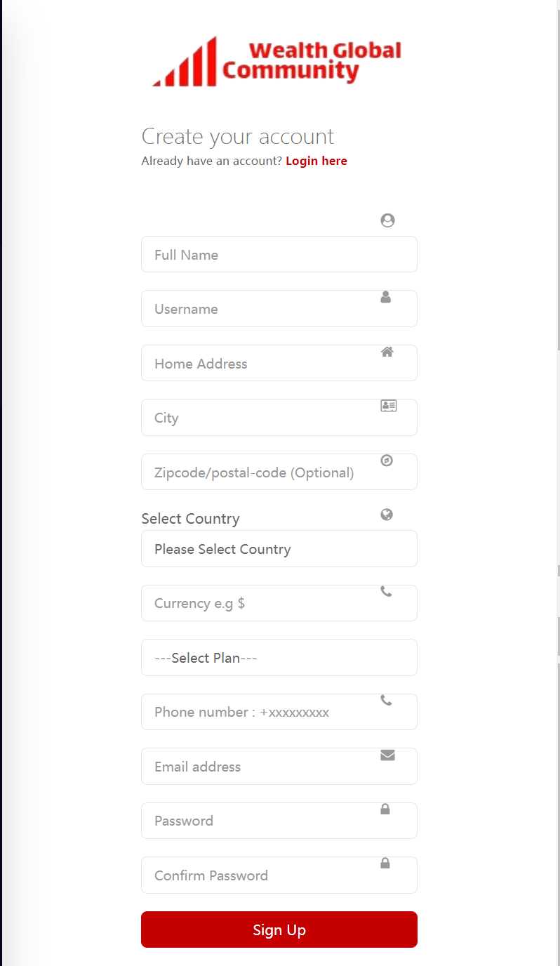Click the ID card icon in City field
The width and height of the screenshot is (560, 966).
(x=389, y=406)
